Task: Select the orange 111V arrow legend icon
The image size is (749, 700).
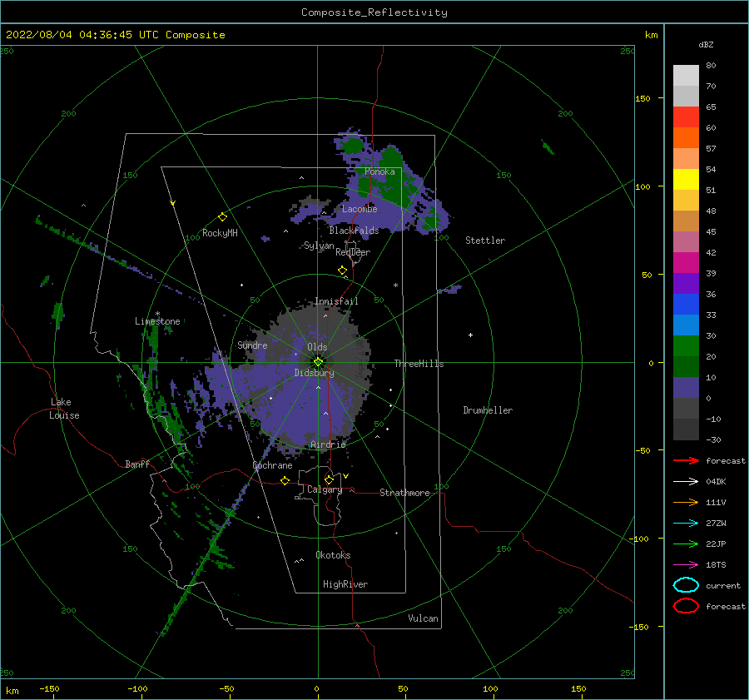Action: click(x=686, y=502)
